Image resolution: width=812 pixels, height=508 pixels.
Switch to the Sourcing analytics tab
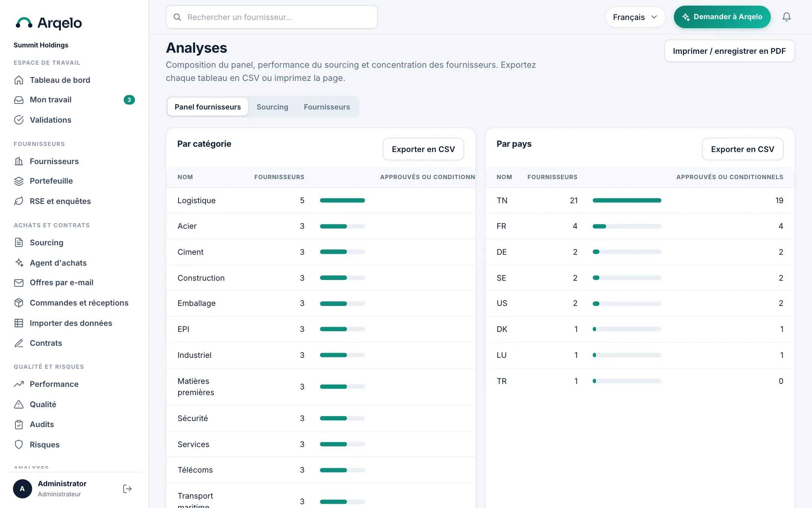click(272, 107)
